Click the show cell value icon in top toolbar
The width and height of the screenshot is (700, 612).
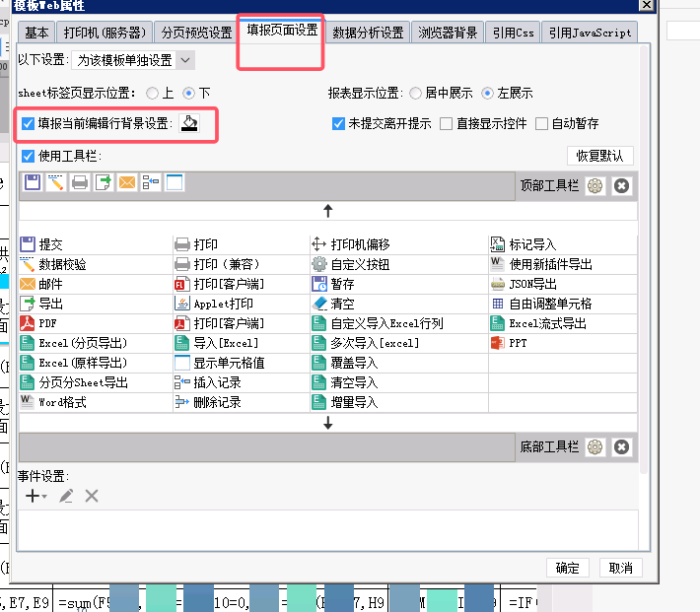click(x=175, y=182)
